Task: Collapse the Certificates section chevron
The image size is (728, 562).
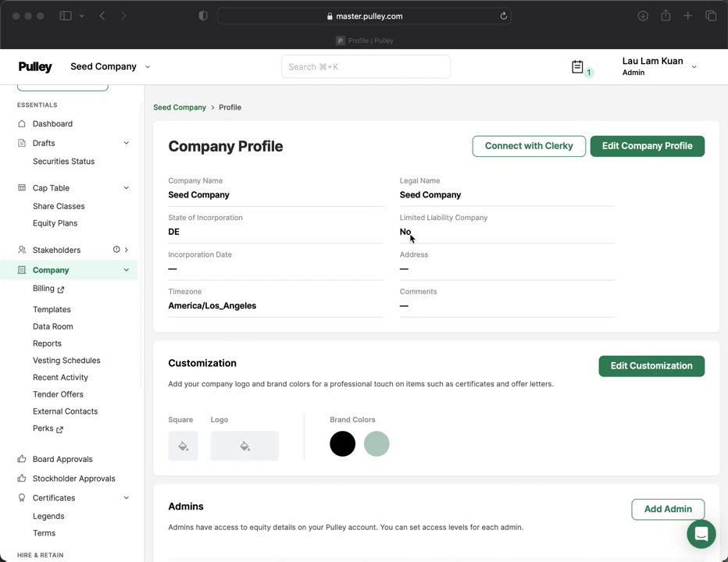Action: [x=127, y=498]
